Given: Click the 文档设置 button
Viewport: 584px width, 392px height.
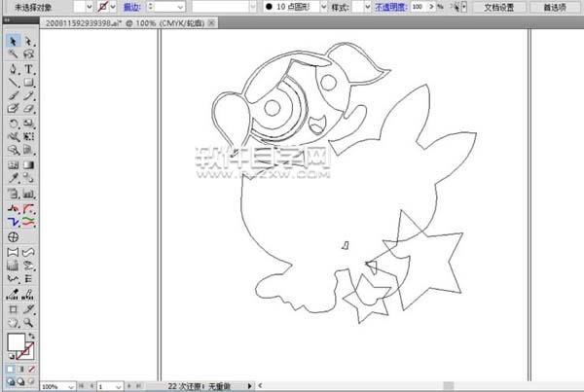Looking at the screenshot, I should click(x=499, y=7).
